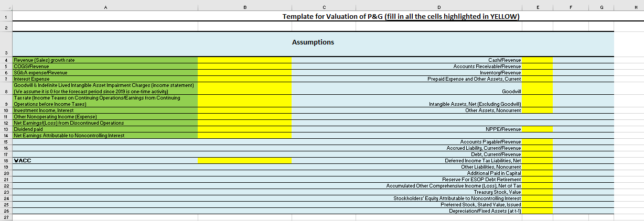Select the 'Accounts Payable/Revenue' label
Image resolution: width=644 pixels, height=221 pixels.
[439, 142]
